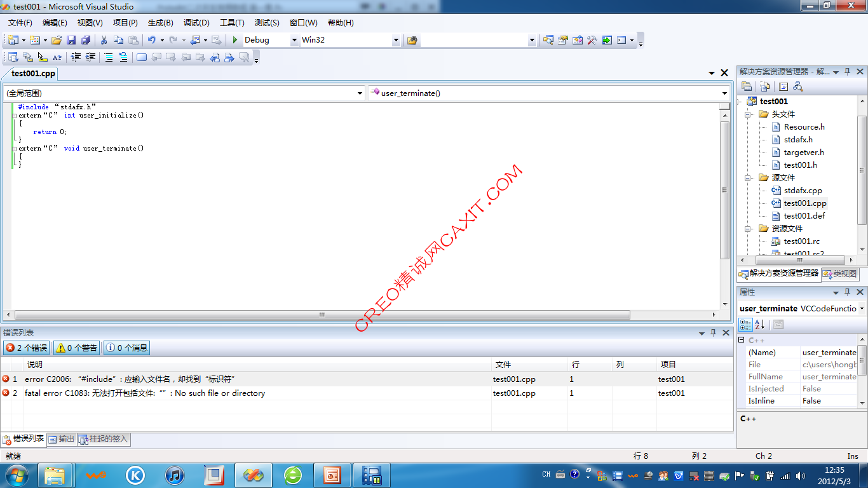868x488 pixels.
Task: Click the Add New Item toolbar icon
Action: point(34,40)
